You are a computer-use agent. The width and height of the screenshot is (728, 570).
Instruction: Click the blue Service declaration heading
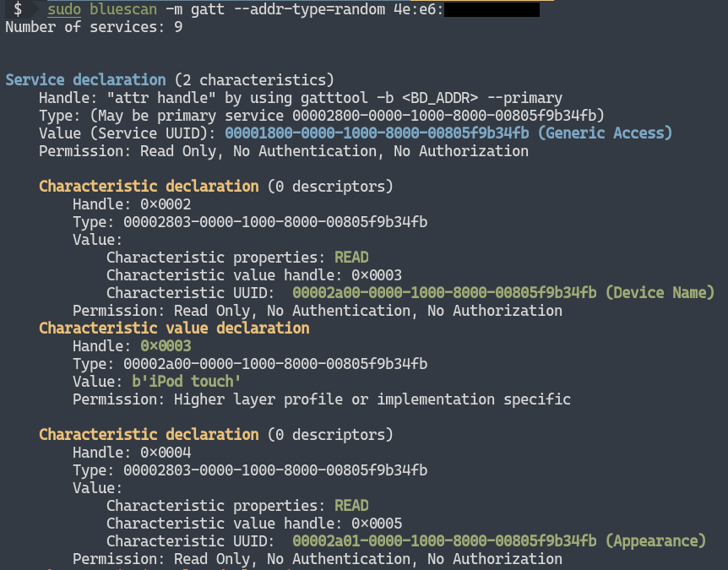(x=85, y=80)
